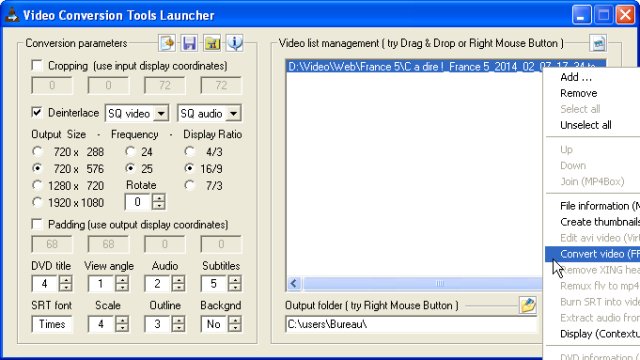Select Convert video in context menu

pyautogui.click(x=592, y=254)
